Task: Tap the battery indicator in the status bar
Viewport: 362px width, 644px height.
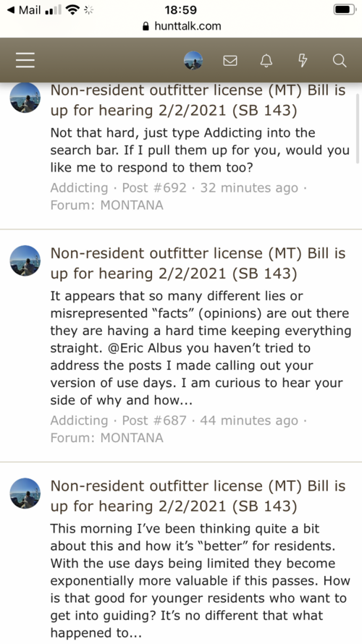Action: [x=345, y=10]
